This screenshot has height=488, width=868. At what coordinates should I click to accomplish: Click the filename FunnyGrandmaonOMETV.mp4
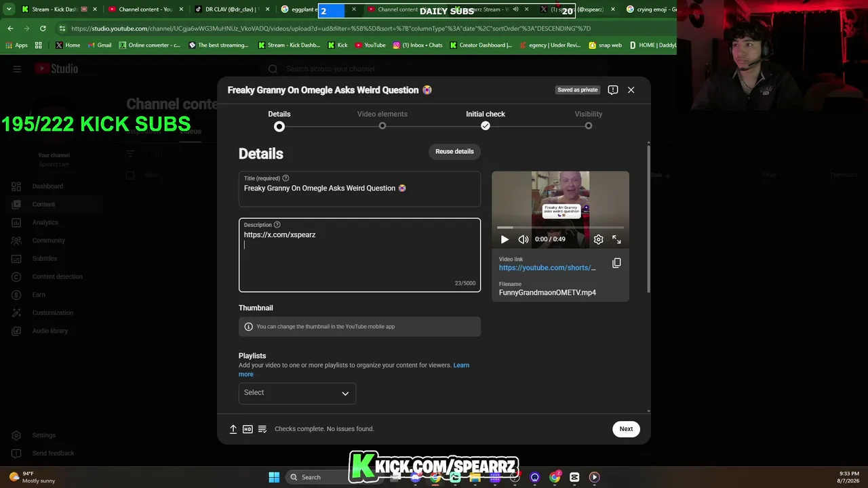[x=547, y=293]
